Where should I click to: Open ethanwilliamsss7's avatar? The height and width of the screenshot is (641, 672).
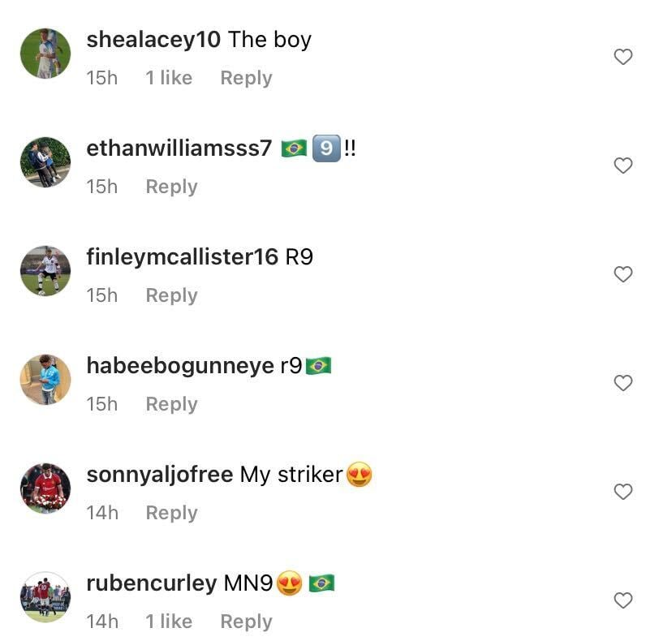pyautogui.click(x=45, y=162)
